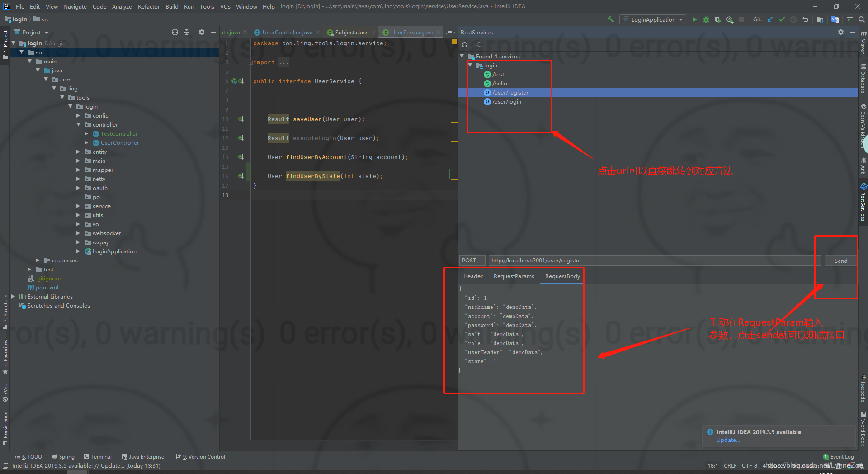Collapse the login services tree in RestServices

pos(470,65)
